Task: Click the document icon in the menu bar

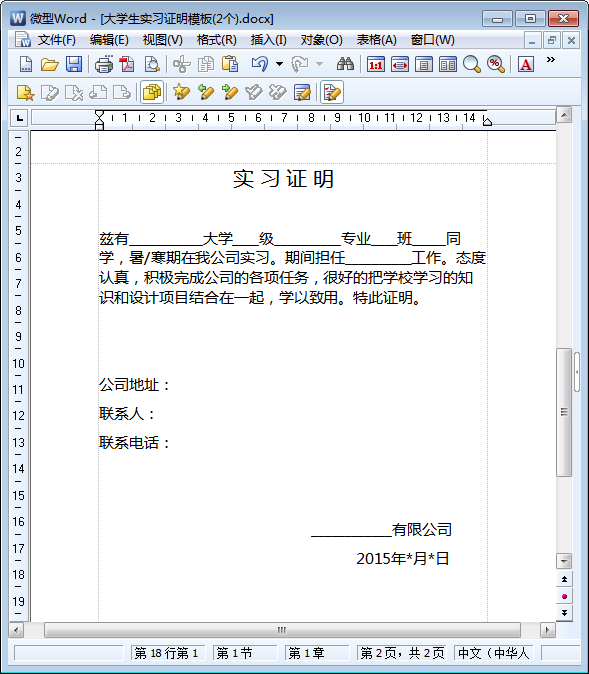Action: pos(23,40)
